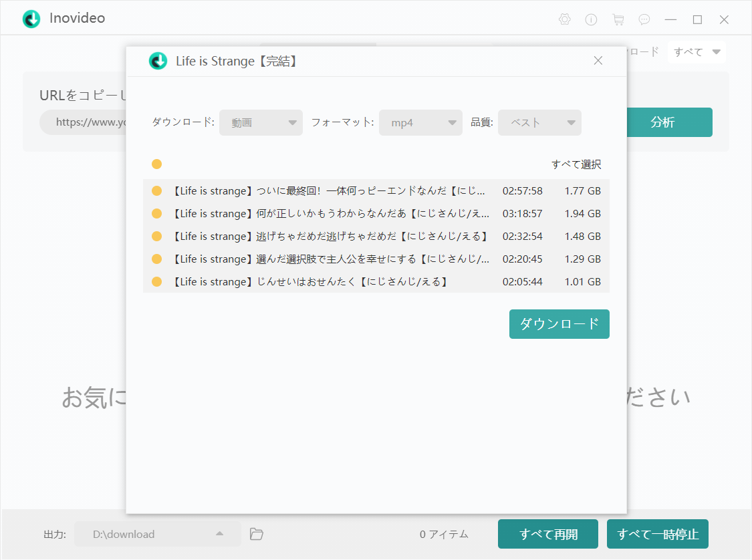
Task: Click the 1.77 GB file size
Action: click(x=583, y=191)
